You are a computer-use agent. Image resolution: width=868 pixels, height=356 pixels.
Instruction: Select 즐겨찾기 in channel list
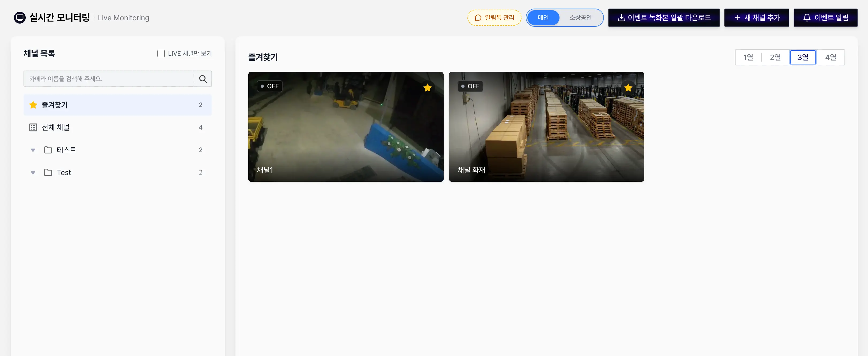118,105
